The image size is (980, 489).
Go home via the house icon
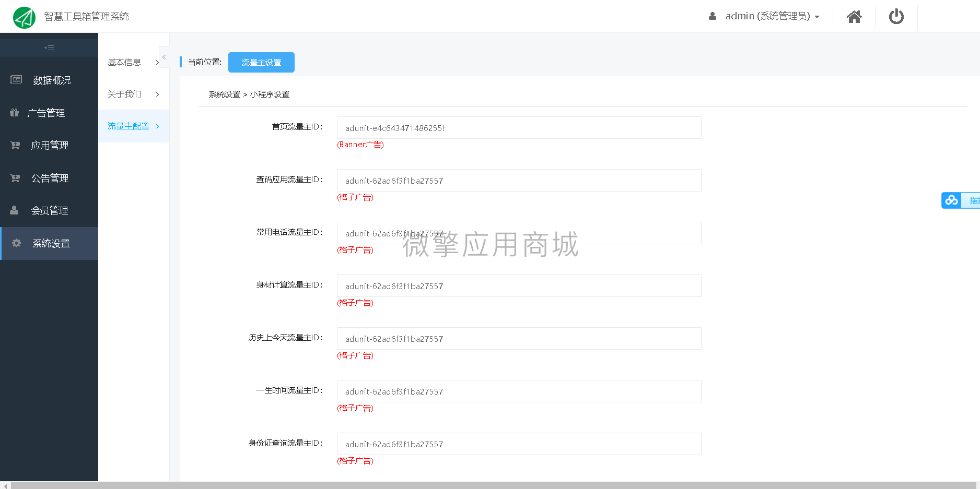[x=854, y=16]
